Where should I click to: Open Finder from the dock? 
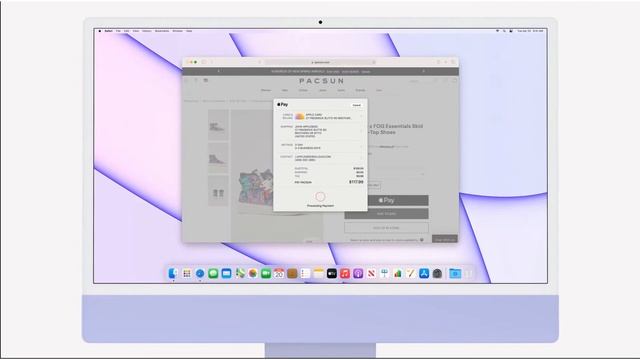click(x=173, y=273)
